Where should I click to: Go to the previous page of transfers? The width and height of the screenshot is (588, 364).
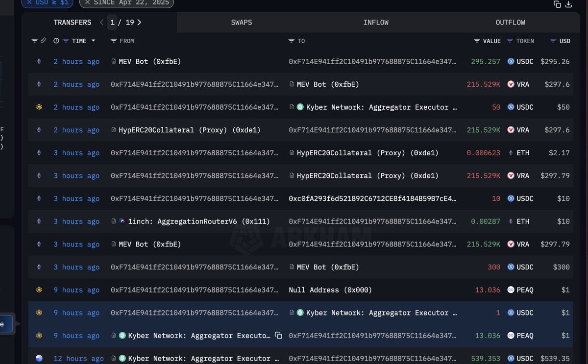(x=101, y=23)
